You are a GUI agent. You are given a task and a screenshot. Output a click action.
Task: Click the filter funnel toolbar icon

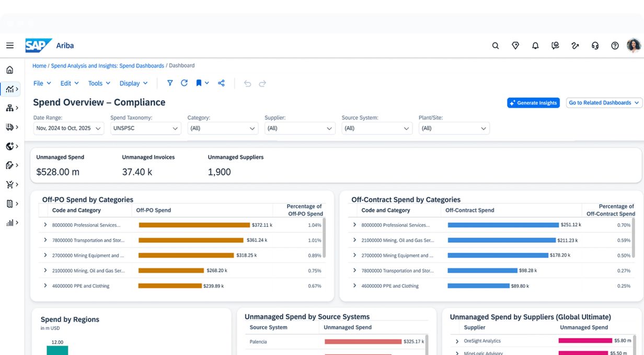point(170,83)
